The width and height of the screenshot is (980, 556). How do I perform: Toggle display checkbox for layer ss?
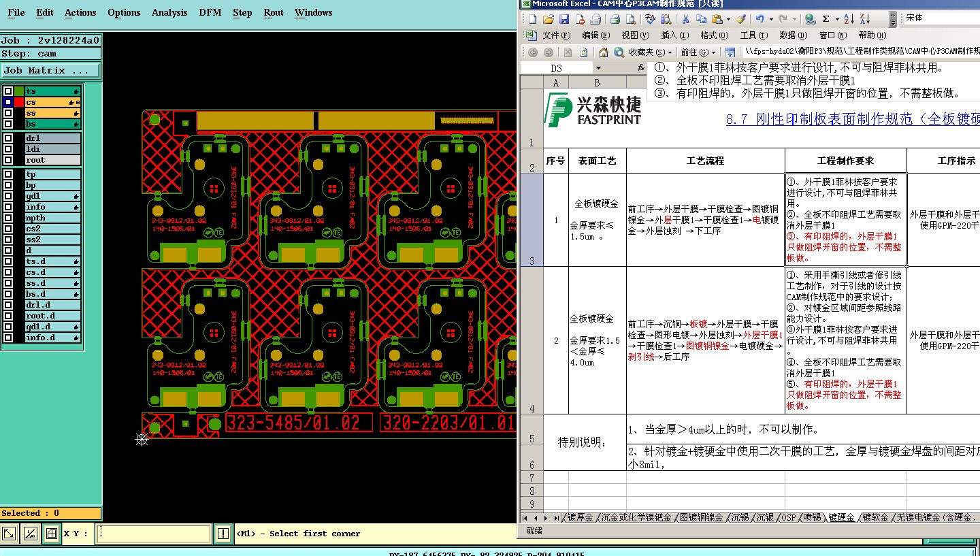[x=8, y=113]
